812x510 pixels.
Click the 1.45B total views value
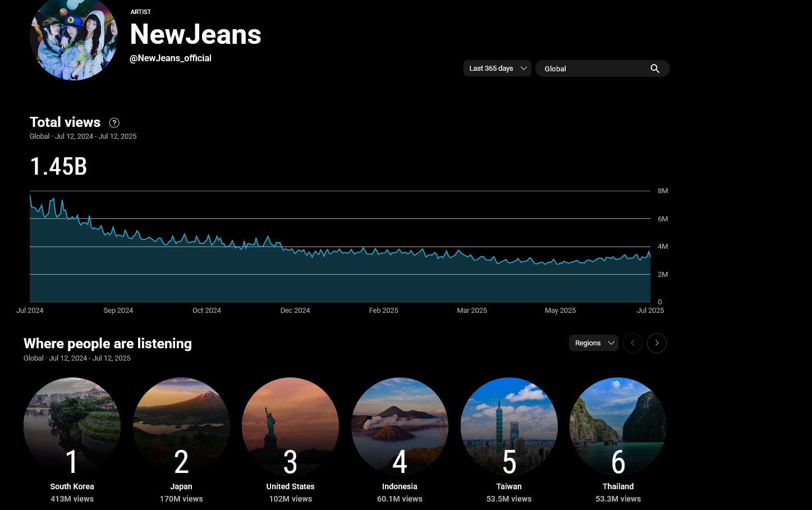pyautogui.click(x=58, y=166)
